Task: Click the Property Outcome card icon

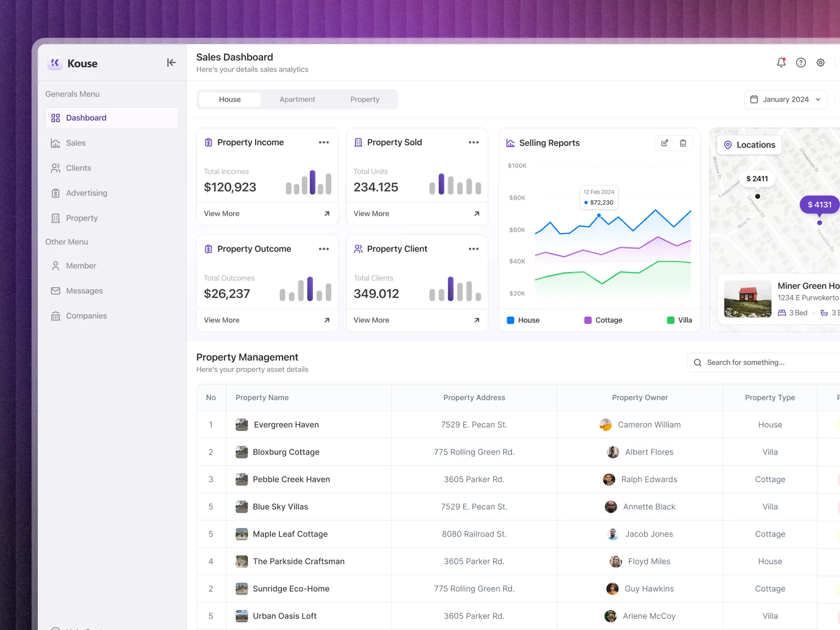Action: 208,249
